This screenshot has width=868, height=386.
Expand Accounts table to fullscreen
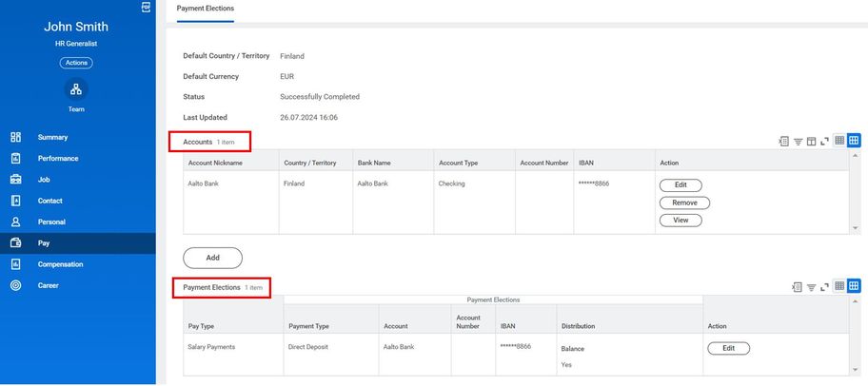(824, 142)
